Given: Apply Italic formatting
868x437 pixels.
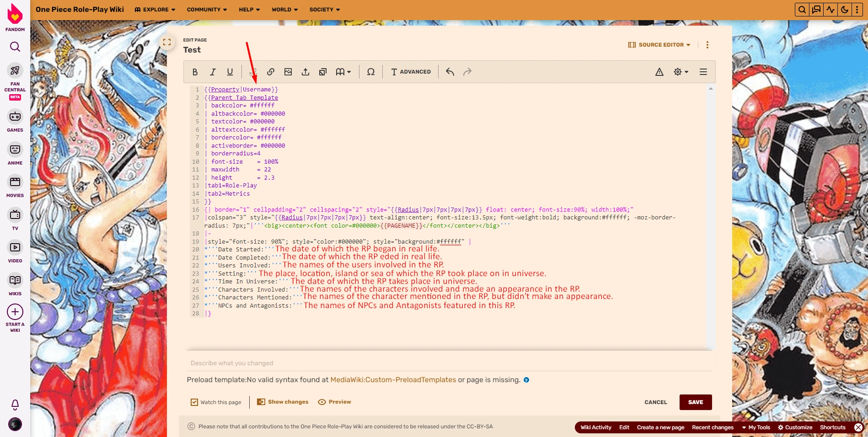Looking at the screenshot, I should pyautogui.click(x=213, y=72).
